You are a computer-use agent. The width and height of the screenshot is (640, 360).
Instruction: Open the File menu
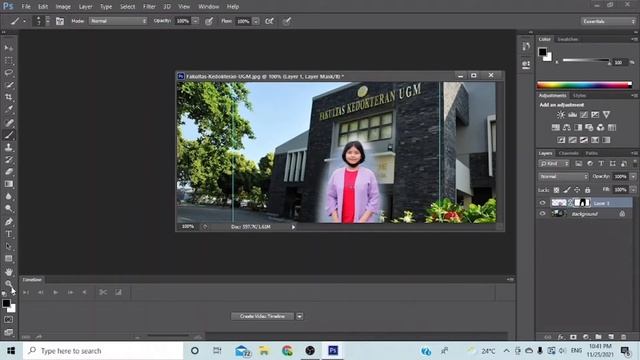[x=26, y=7]
